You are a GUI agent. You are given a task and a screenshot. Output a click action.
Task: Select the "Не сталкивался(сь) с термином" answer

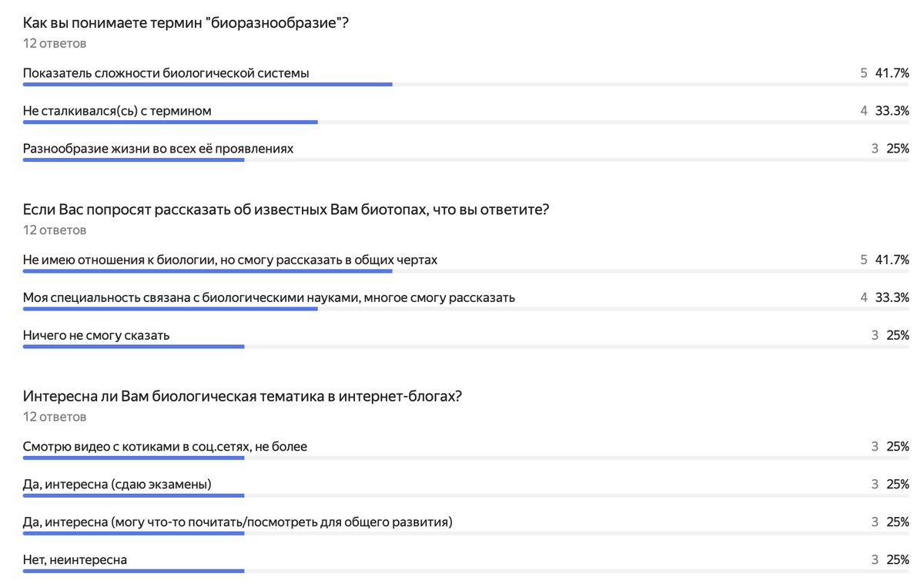(117, 111)
